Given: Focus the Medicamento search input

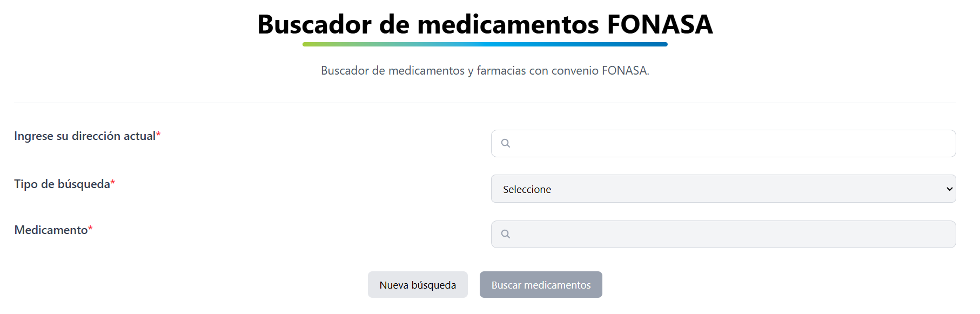Looking at the screenshot, I should 648,234.
